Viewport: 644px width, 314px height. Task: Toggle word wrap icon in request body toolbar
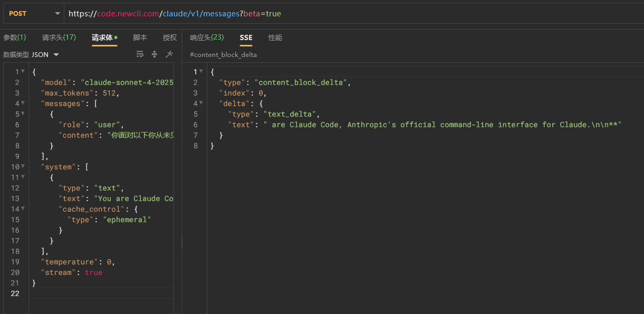pos(140,54)
